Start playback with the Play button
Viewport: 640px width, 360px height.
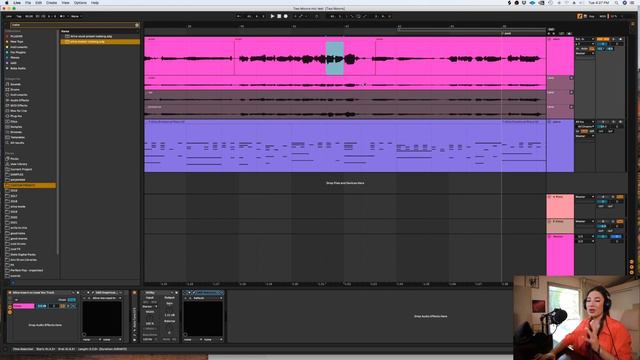click(272, 16)
